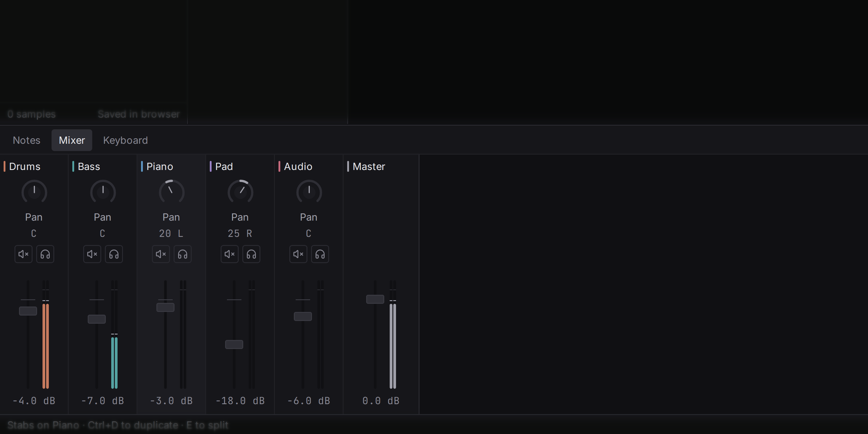The width and height of the screenshot is (868, 434).
Task: Mute the Piano channel
Action: click(161, 254)
